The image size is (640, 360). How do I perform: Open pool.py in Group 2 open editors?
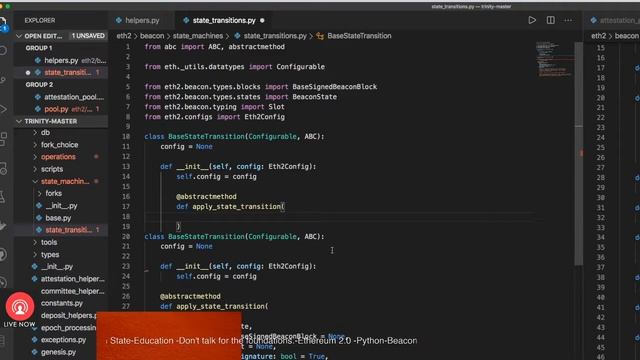pyautogui.click(x=61, y=109)
